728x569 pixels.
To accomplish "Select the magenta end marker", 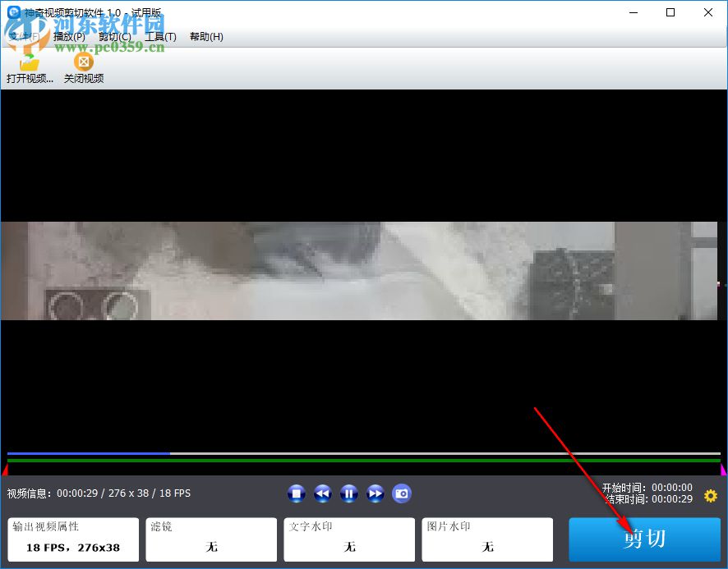I will tap(723, 469).
